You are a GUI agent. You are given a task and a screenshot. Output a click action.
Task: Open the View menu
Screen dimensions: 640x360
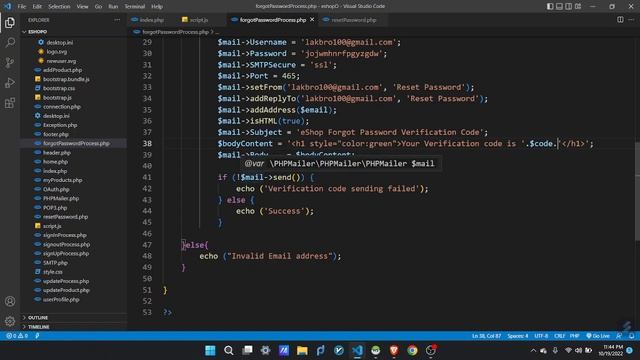click(82, 7)
